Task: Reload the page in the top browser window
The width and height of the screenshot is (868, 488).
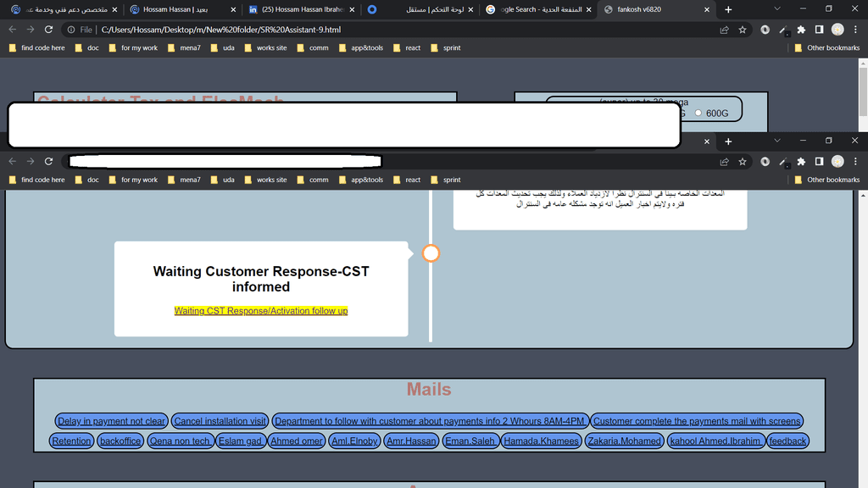Action: [x=48, y=30]
